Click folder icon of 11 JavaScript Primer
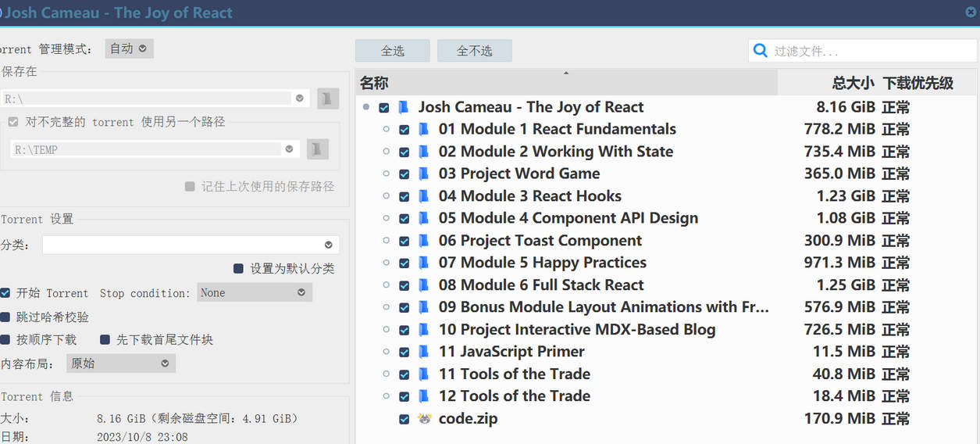 pos(423,352)
